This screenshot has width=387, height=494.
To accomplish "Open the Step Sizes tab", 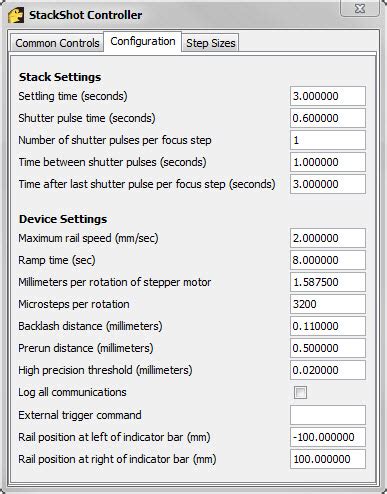I will pyautogui.click(x=211, y=43).
